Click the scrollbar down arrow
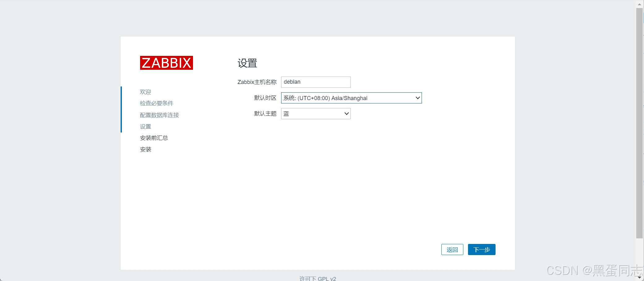644x281 pixels. pos(639,277)
